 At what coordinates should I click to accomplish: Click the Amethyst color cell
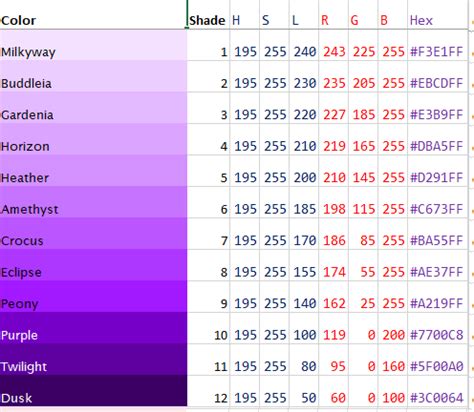[93, 202]
